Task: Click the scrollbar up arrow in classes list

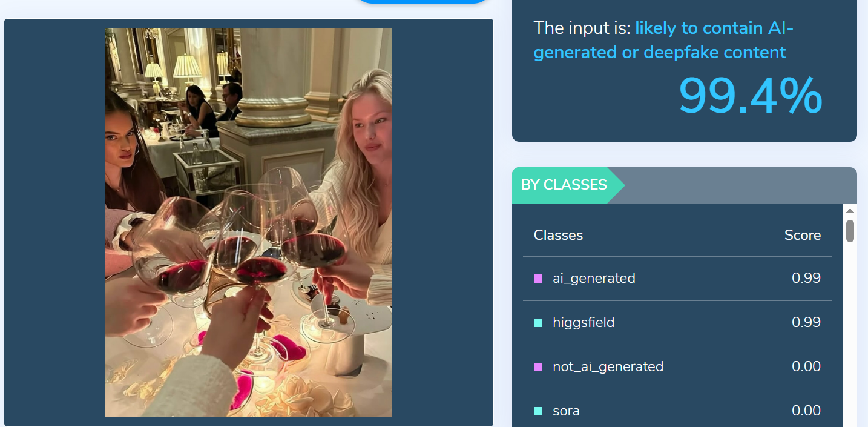Action: pyautogui.click(x=850, y=211)
